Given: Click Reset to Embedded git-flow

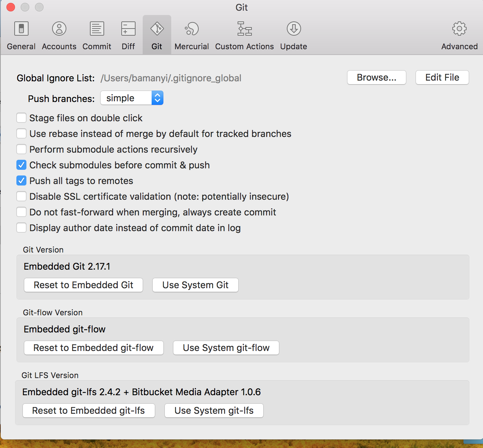Looking at the screenshot, I should click(94, 348).
